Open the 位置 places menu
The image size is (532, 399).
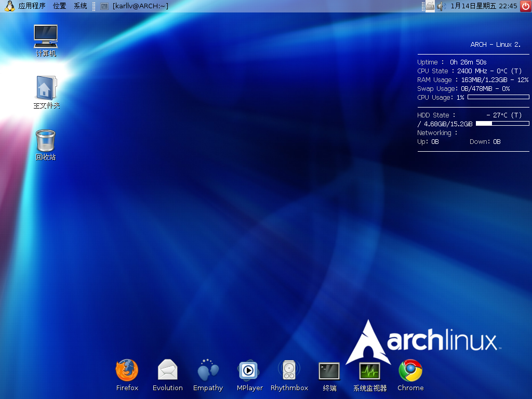(59, 6)
